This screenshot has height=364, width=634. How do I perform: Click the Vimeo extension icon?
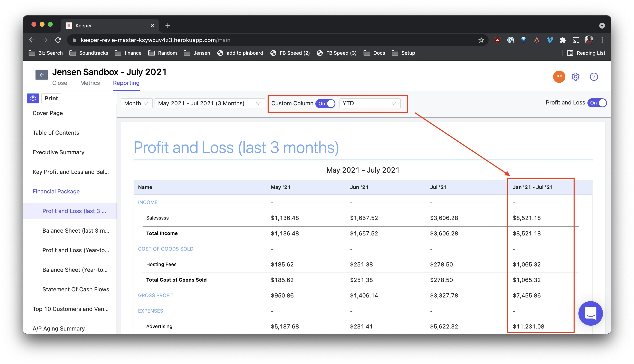pos(549,40)
